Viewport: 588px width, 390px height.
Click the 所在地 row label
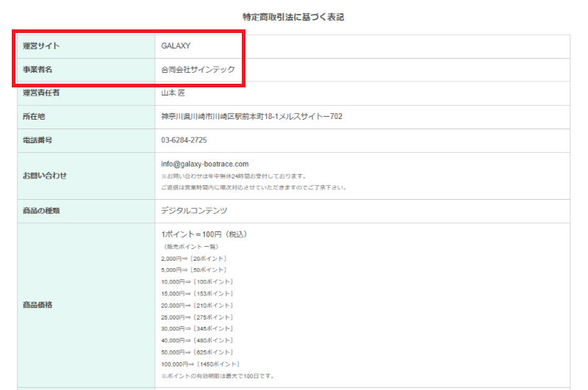click(34, 117)
